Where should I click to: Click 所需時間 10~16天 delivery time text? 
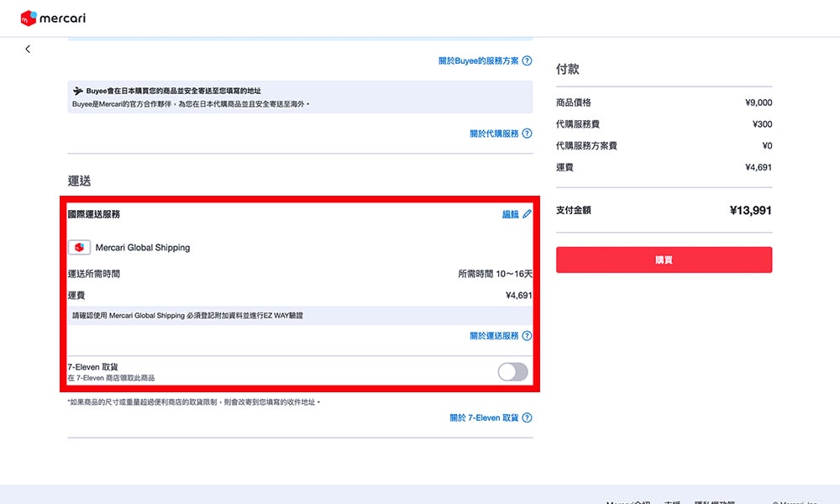[495, 274]
